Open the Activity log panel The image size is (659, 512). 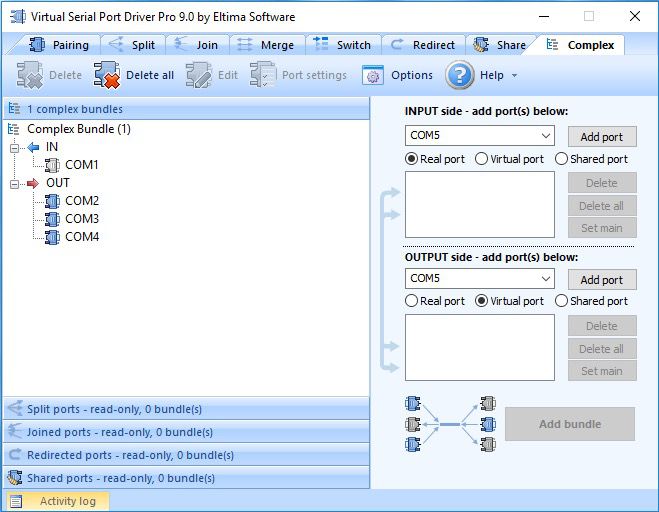[58, 501]
